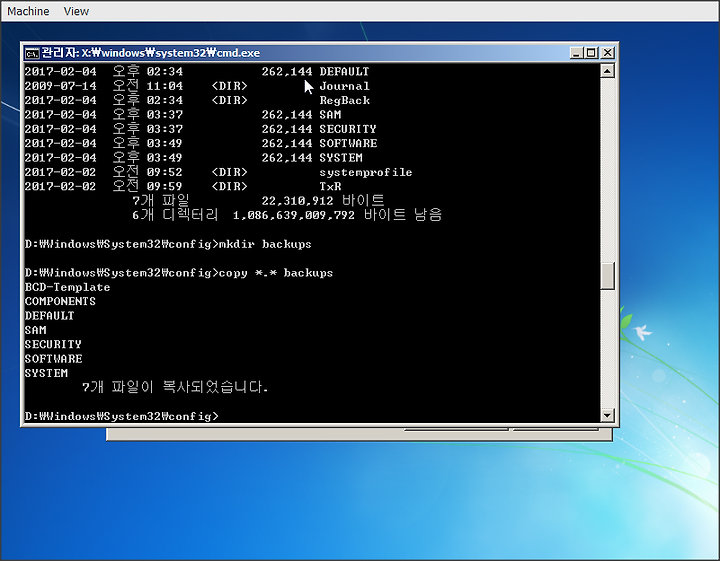Maximize the cmd.exe window
The image size is (720, 561).
[x=591, y=53]
